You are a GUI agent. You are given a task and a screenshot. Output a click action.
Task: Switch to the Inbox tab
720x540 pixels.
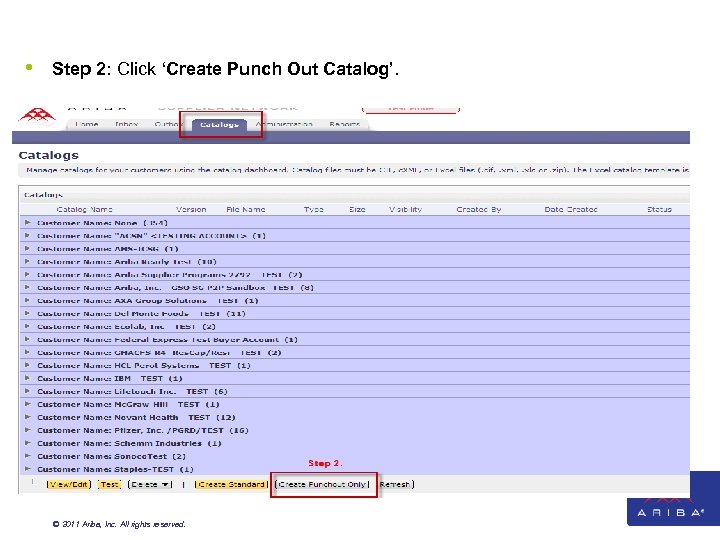coord(126,124)
